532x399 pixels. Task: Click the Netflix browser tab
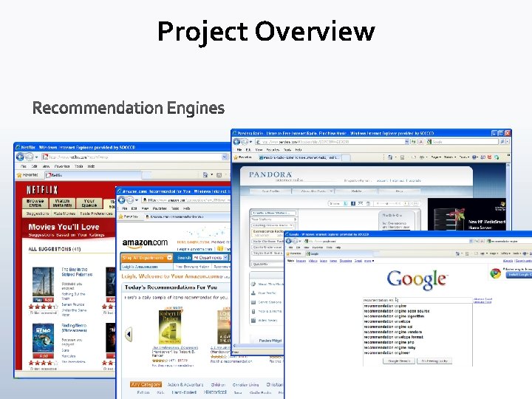(x=93, y=175)
